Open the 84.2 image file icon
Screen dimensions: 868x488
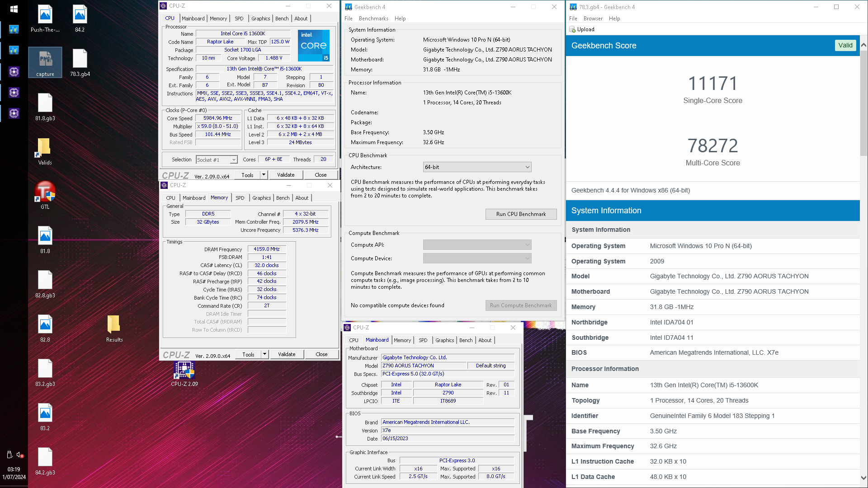point(80,19)
